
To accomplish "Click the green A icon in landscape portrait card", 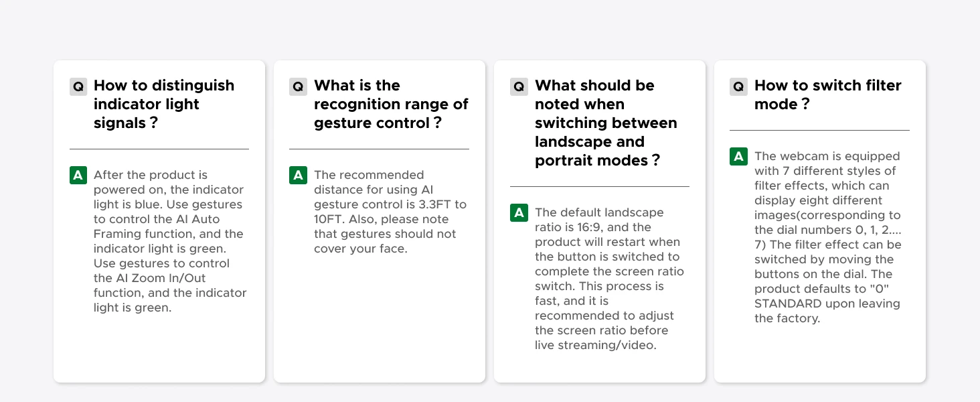I will click(x=519, y=213).
